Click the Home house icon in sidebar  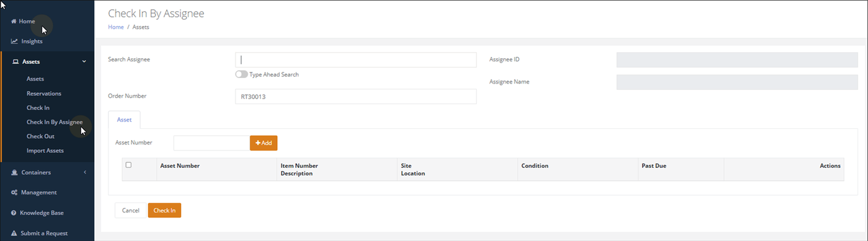(14, 21)
